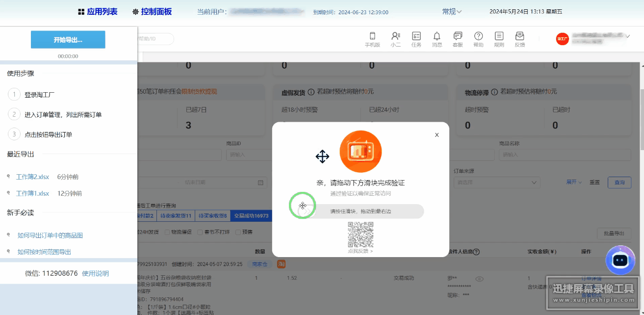Open the 反馈 feedback icon
The height and width of the screenshot is (315, 644).
point(520,39)
